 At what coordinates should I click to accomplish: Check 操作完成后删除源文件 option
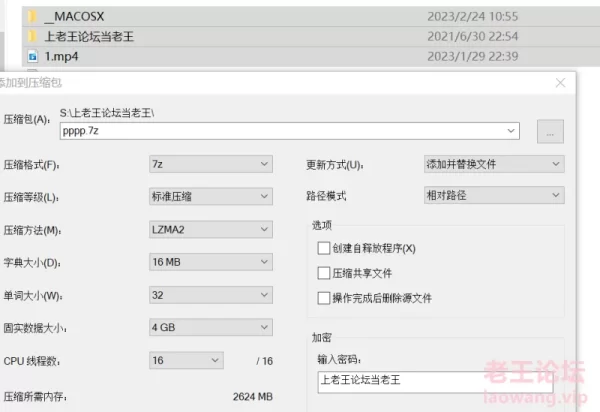tap(323, 297)
